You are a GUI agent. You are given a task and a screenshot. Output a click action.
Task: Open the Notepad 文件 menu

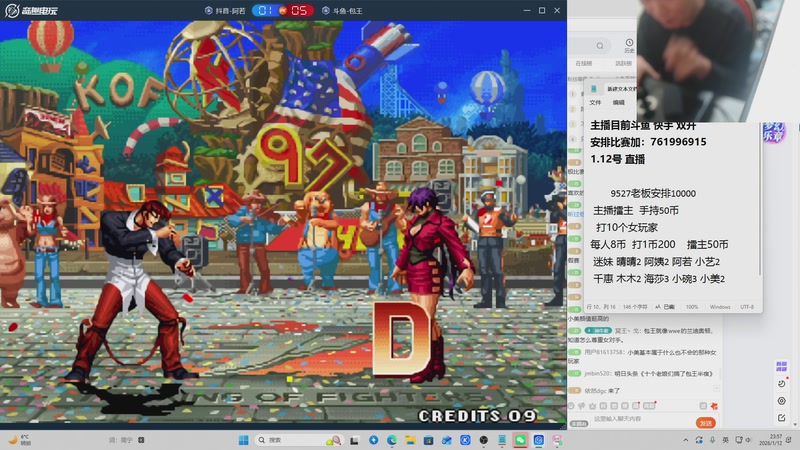595,103
